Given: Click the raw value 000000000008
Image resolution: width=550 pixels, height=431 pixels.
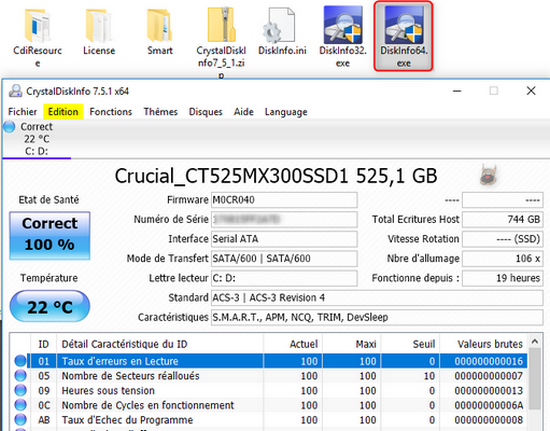Looking at the screenshot, I should [489, 420].
